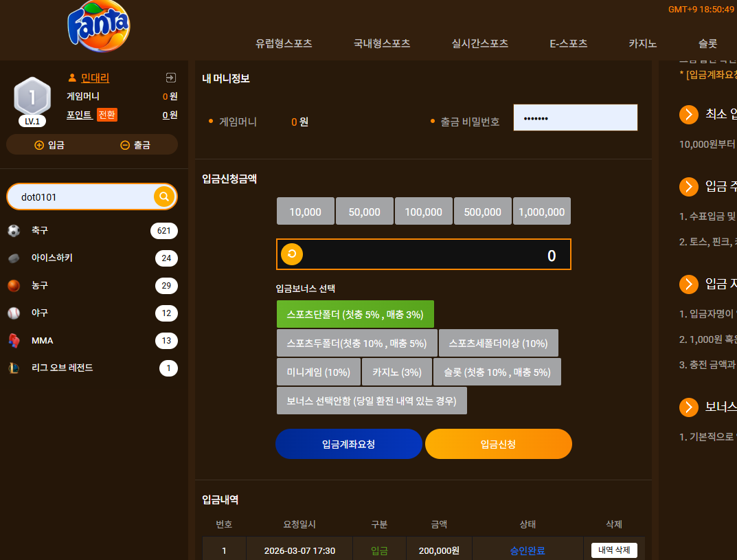This screenshot has height=560, width=737.
Task: Select the 스포츠단폴더 bonus option
Action: [355, 314]
